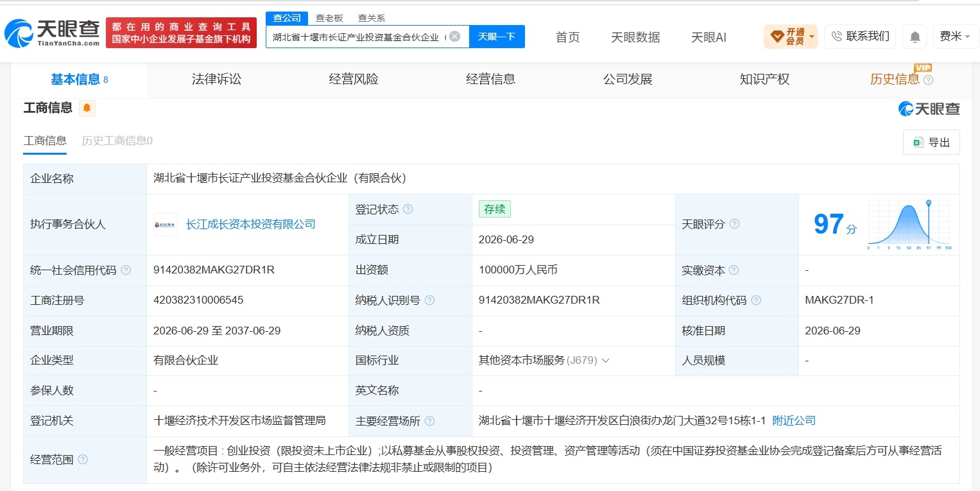The image size is (980, 491).
Task: Click the 存续 status badge
Action: [x=495, y=209]
